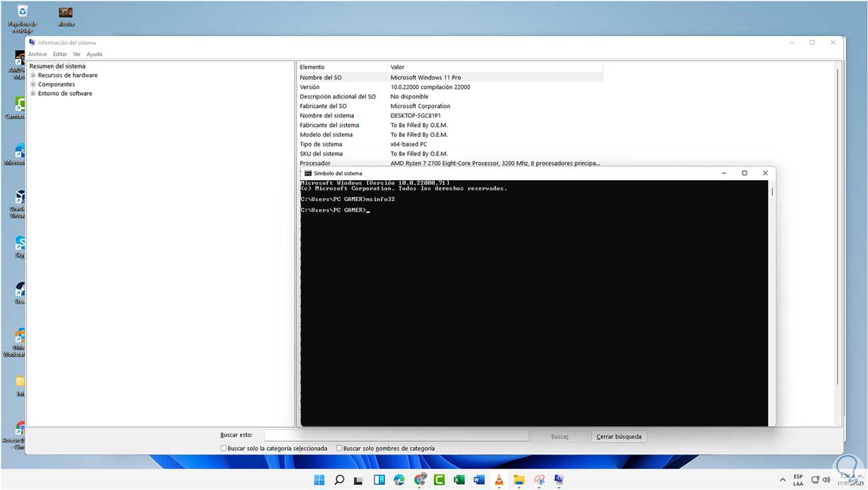Viewport: 868px width, 490px height.
Task: Open the Ver menu
Action: click(77, 54)
